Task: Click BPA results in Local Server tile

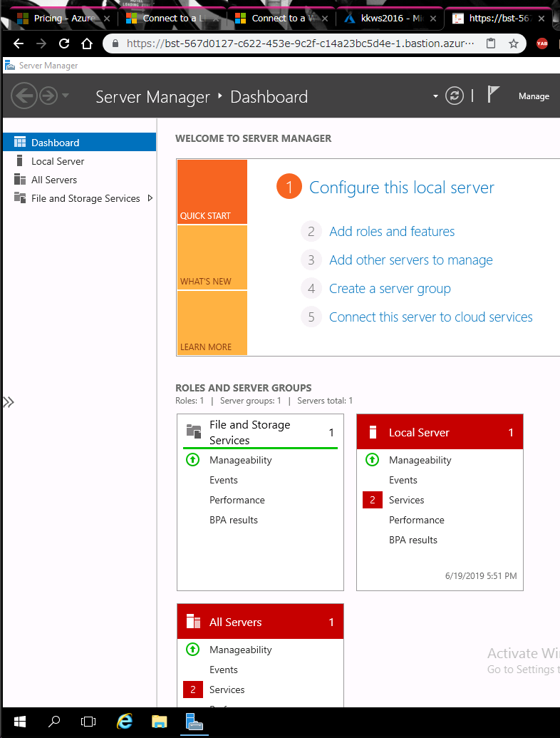Action: 413,540
